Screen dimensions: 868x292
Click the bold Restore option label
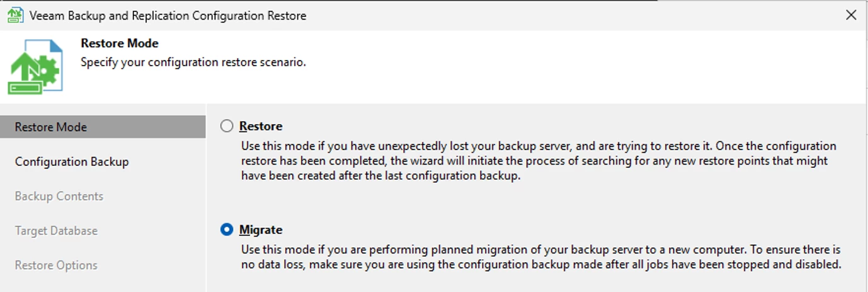[261, 126]
